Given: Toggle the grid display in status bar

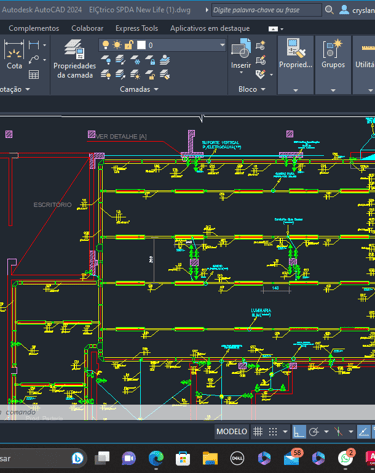Looking at the screenshot, I should point(258,432).
